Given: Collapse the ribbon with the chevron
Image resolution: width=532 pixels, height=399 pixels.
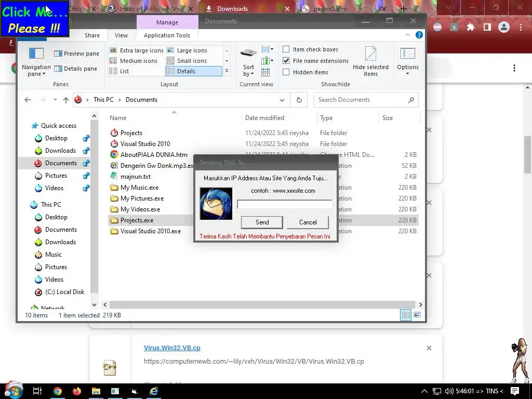Looking at the screenshot, I should [408, 35].
